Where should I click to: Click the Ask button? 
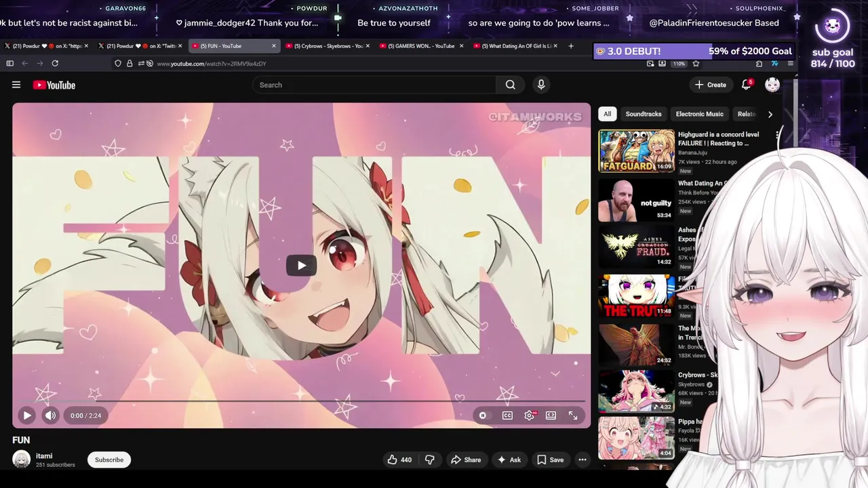(x=509, y=460)
